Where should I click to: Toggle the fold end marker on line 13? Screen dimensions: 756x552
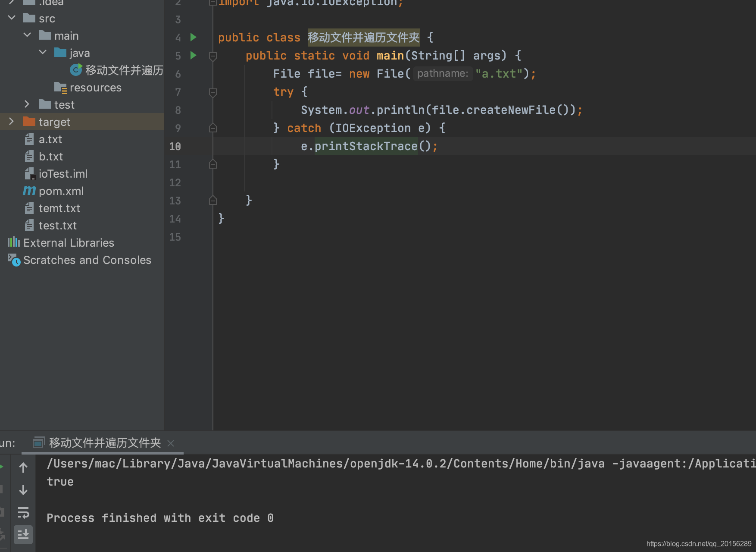213,201
